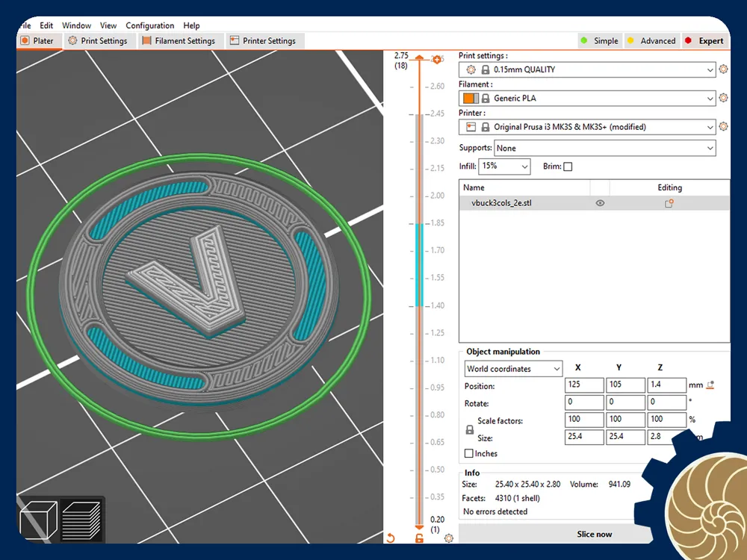Screen dimensions: 747x560
Task: Click the Editing column header
Action: [669, 187]
